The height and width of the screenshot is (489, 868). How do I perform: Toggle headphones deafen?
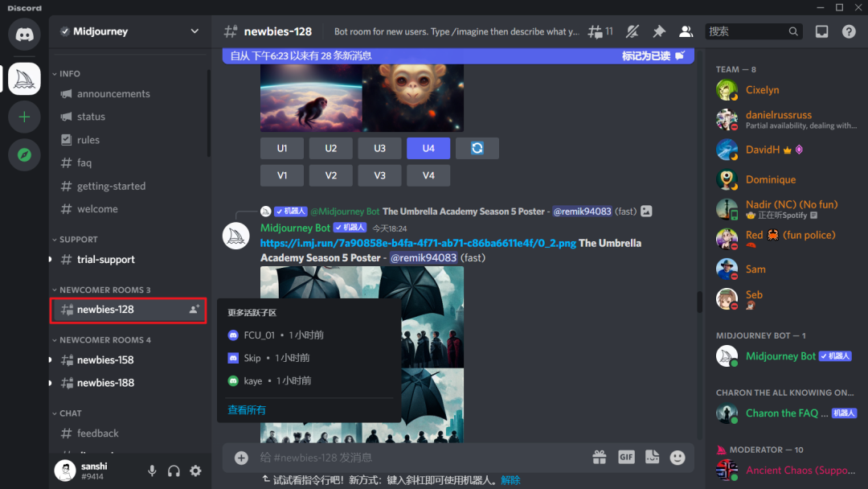[x=174, y=471]
